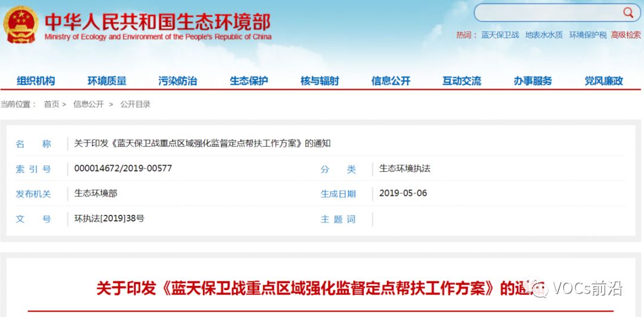
Task: Click the 分类 field label
Action: 338,170
